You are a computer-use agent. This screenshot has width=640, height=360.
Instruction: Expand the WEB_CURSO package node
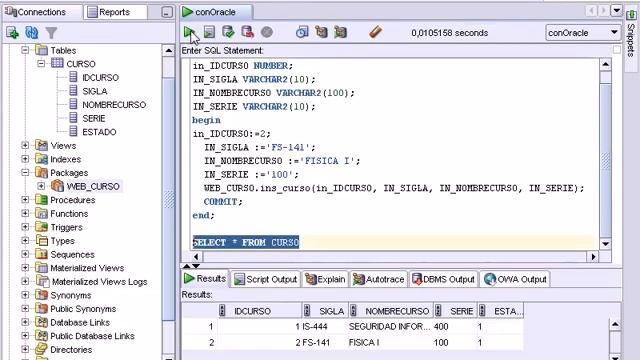coord(41,186)
